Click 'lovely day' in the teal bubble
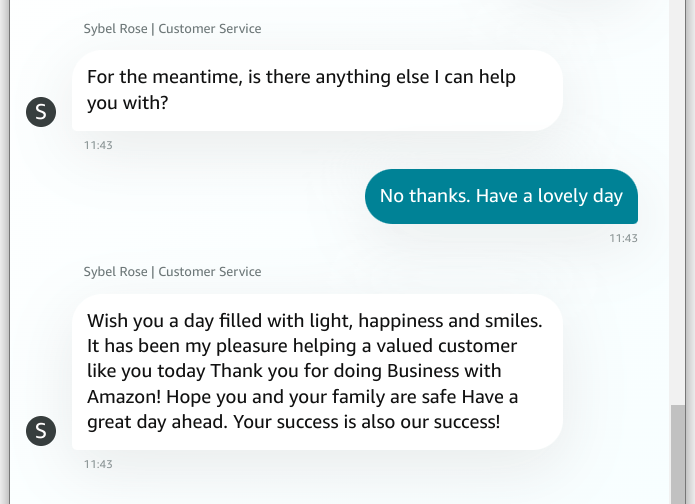 (x=580, y=196)
